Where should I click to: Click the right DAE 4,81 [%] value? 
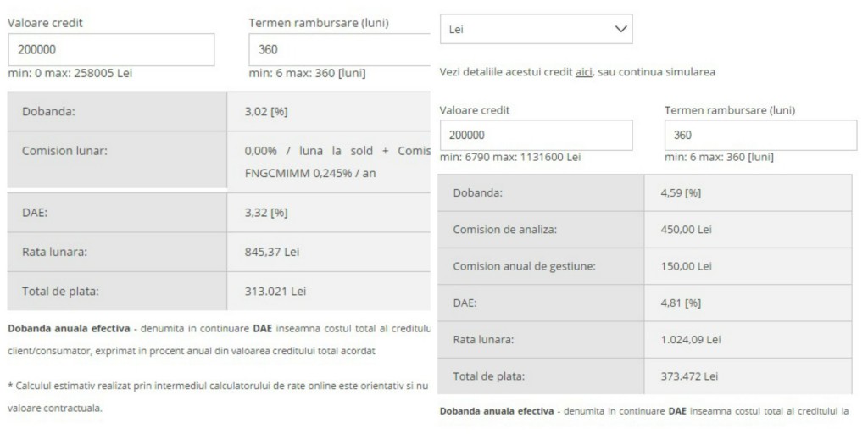click(681, 303)
